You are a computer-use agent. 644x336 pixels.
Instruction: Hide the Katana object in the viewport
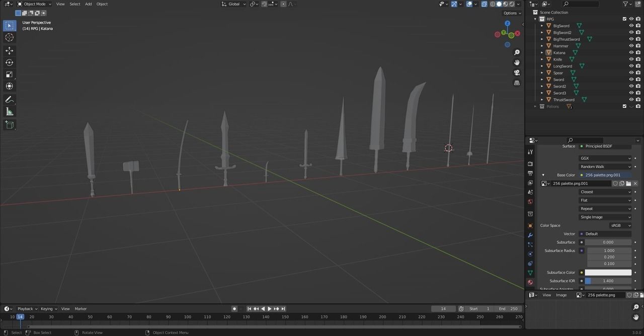coord(631,52)
